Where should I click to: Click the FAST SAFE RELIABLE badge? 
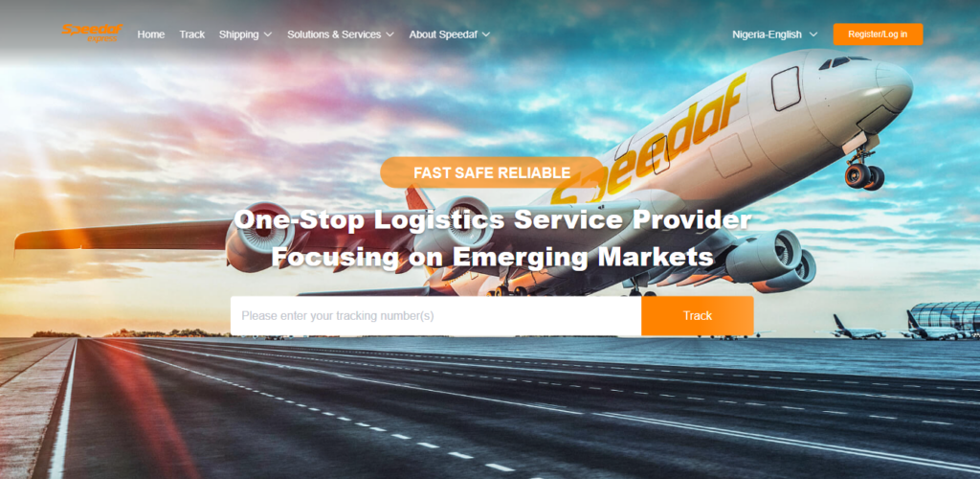[x=492, y=172]
